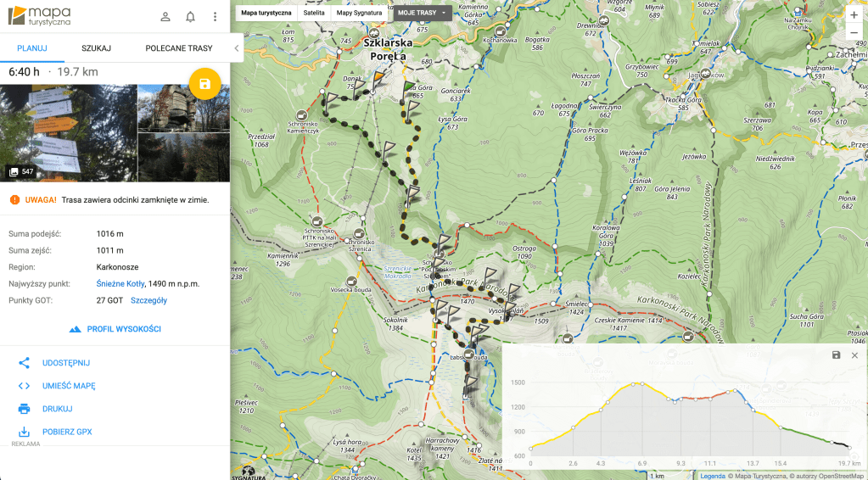868x480 pixels.
Task: Switch map layer to Satelita
Action: [x=316, y=13]
